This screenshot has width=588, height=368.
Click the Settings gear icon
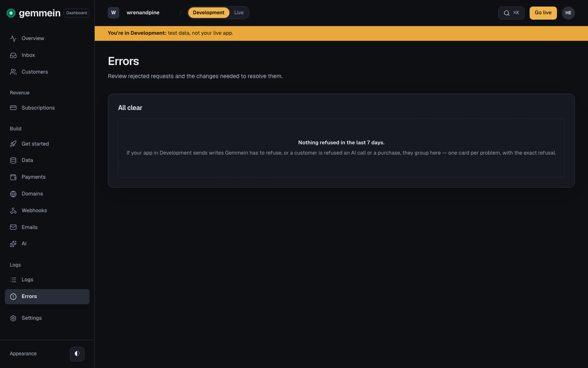[x=13, y=318]
